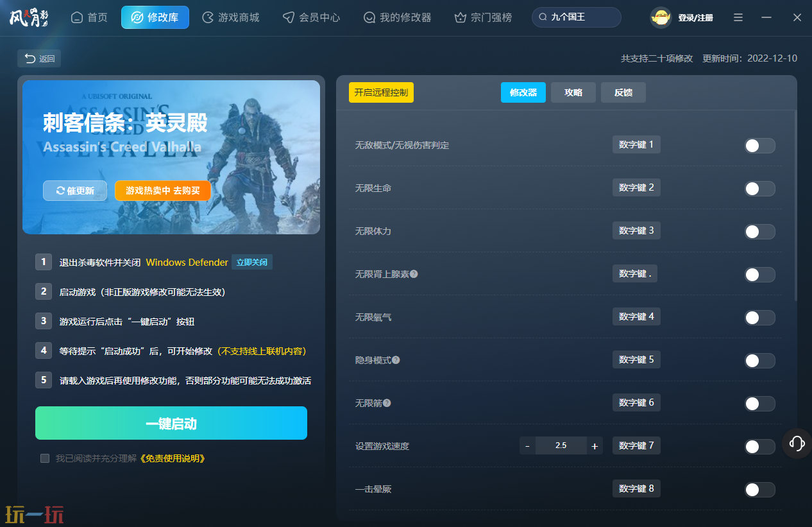Click the 开启远程控制 button
Viewport: 812px width, 527px height.
(x=381, y=92)
